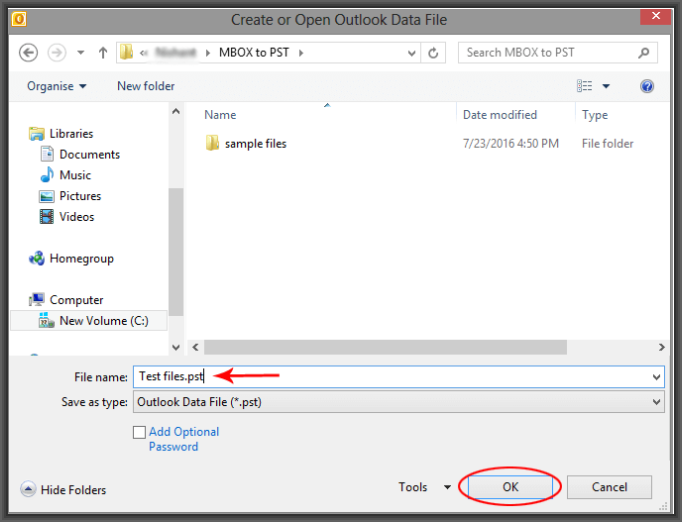Click the Add Optional Password link text
The image size is (682, 522).
pyautogui.click(x=184, y=439)
